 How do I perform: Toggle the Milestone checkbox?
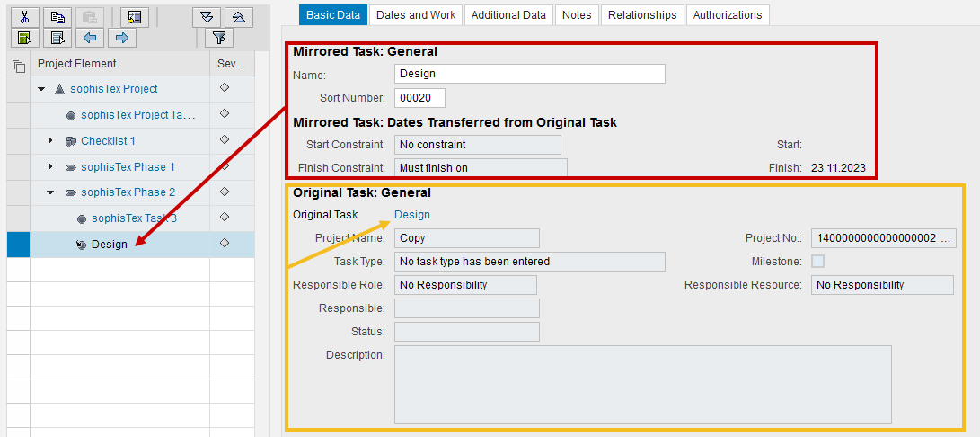(817, 262)
